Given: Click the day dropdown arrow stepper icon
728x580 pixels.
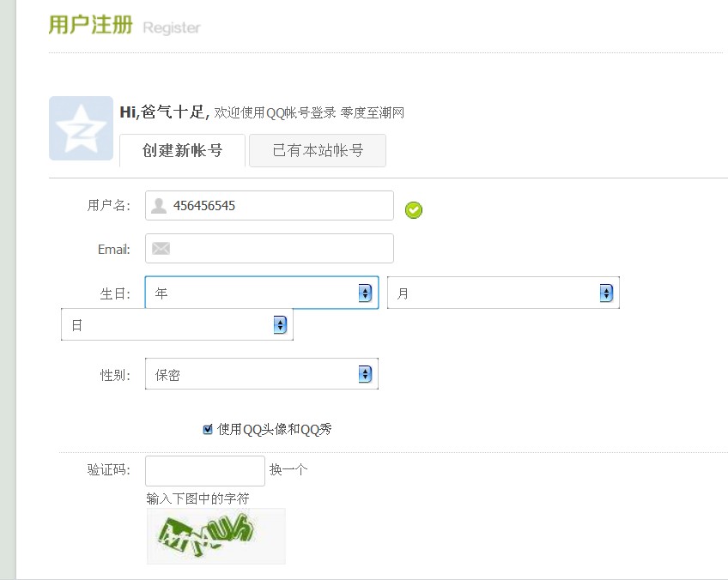Looking at the screenshot, I should pos(280,325).
